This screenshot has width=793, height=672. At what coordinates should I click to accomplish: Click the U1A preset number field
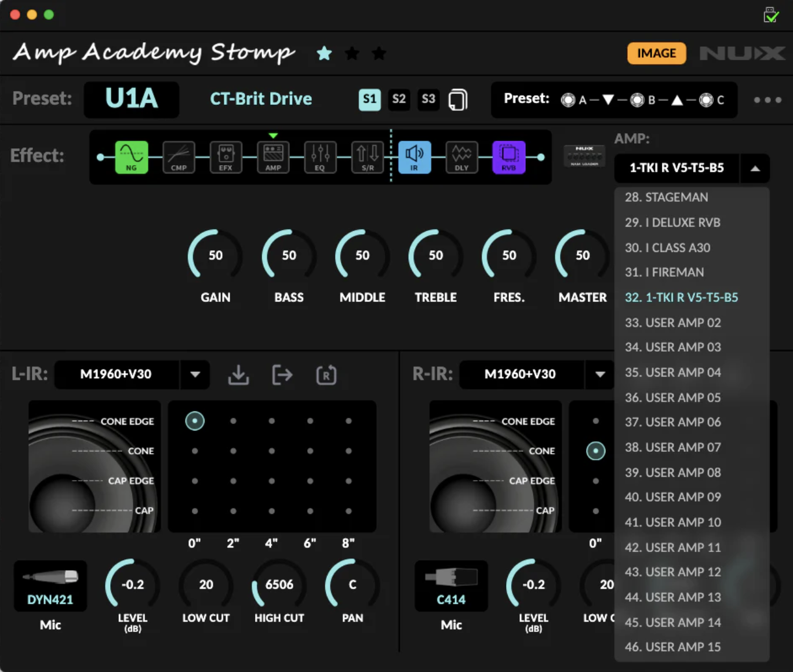coord(132,99)
